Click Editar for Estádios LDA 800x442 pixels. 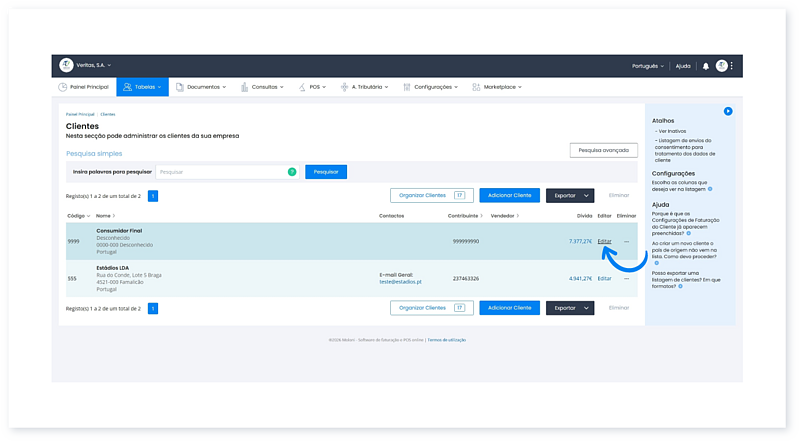604,278
